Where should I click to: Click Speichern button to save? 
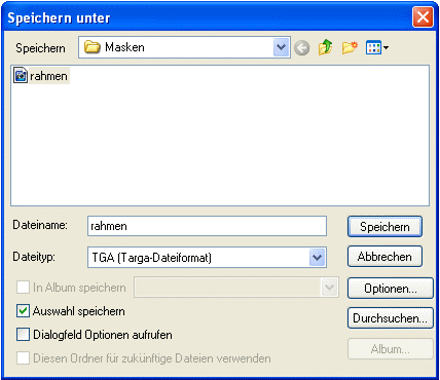pyautogui.click(x=385, y=227)
